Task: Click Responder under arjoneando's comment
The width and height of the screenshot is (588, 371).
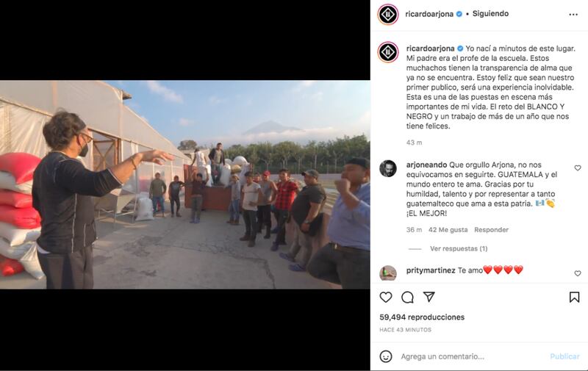Action: tap(491, 230)
